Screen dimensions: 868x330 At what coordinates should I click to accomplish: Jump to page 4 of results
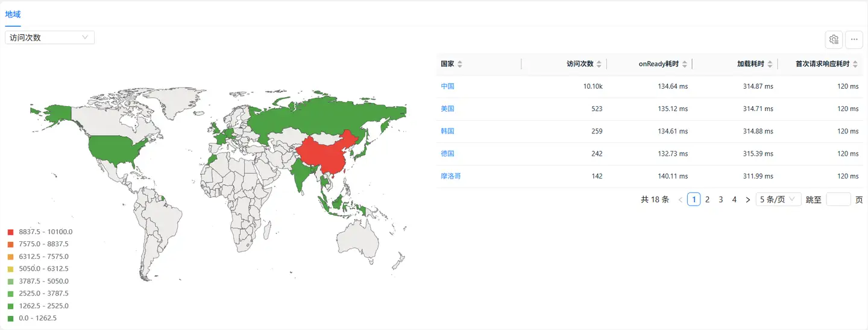click(734, 200)
